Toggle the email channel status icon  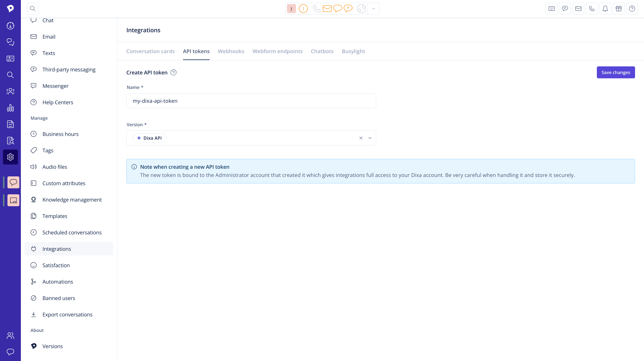327,9
